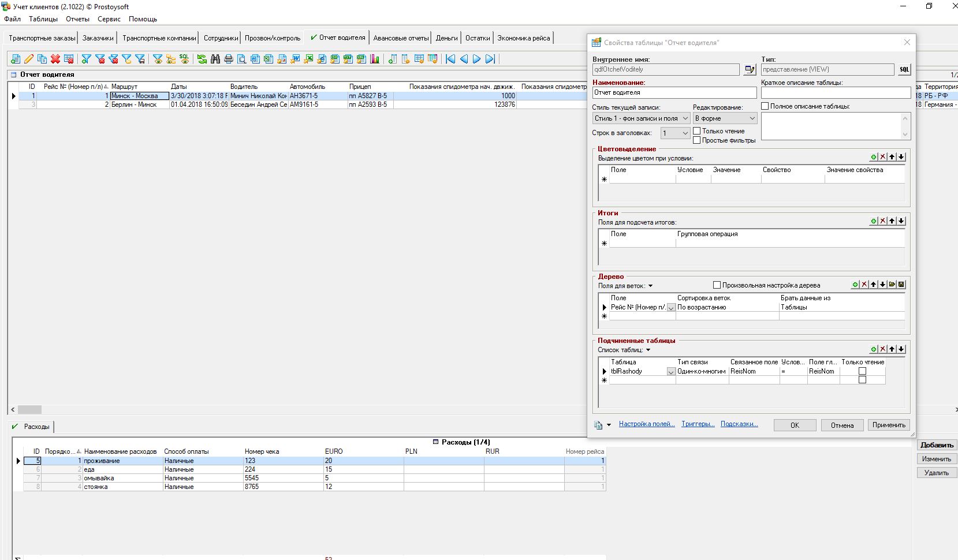Add filter with the funnel plus icon

(87, 59)
